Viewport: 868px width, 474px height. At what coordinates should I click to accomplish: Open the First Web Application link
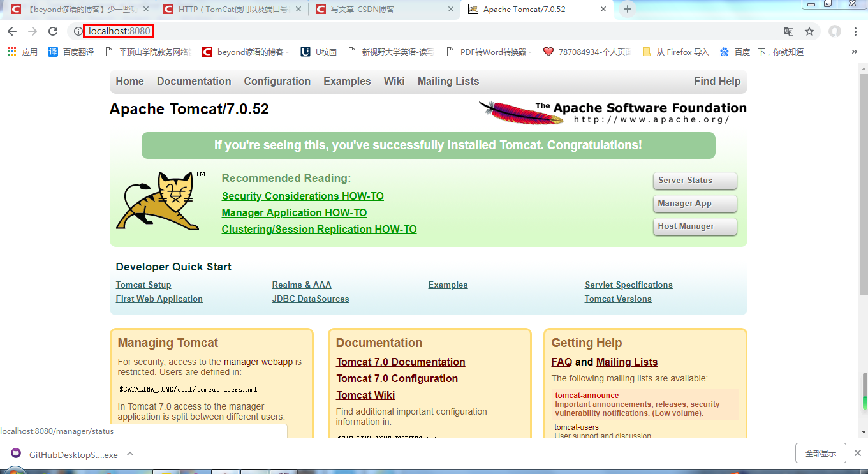pos(159,299)
